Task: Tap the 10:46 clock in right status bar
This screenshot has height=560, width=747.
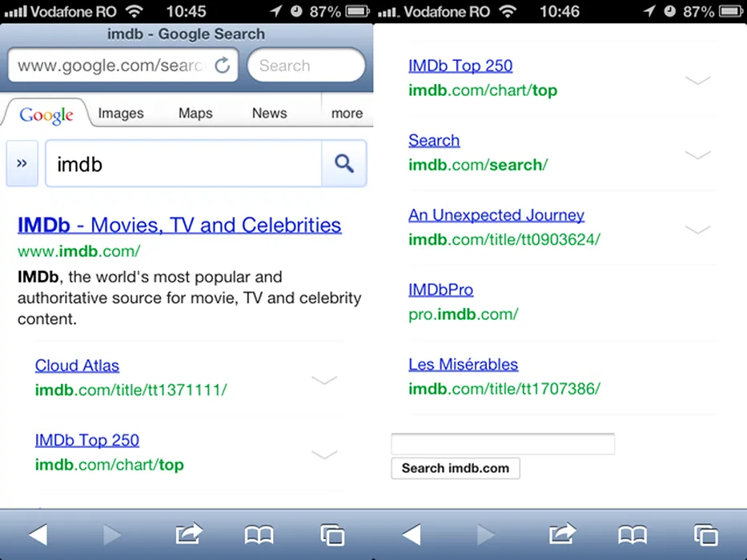Action: pos(560,11)
